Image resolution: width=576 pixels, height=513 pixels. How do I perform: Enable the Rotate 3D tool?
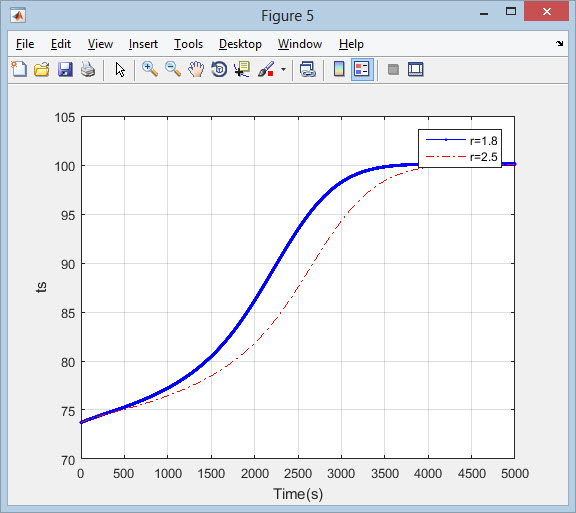point(219,69)
